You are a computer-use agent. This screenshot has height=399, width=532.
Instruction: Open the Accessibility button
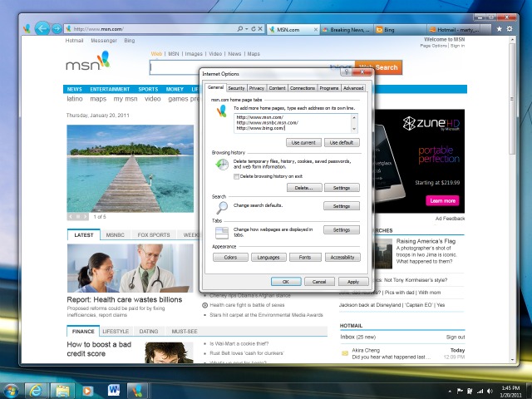coord(342,257)
